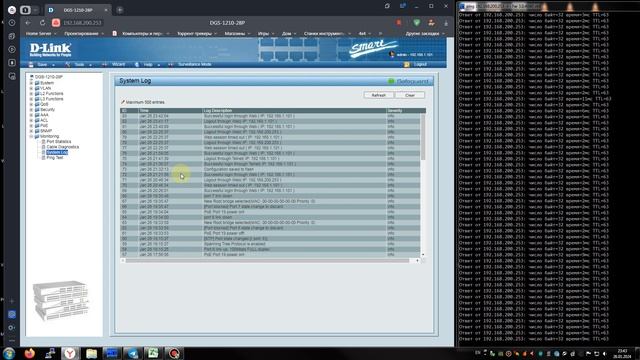Switch to Surveillance Mode

[190, 64]
